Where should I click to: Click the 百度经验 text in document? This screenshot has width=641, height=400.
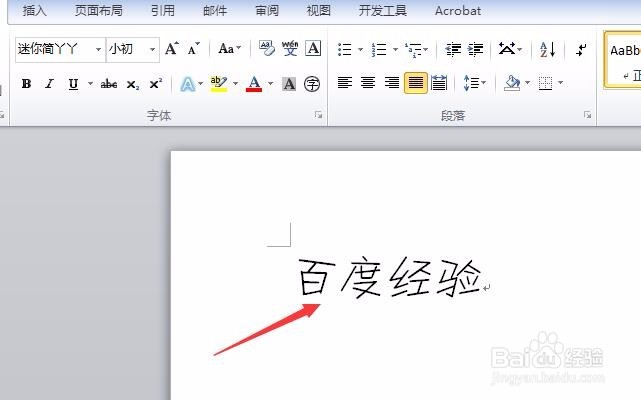pos(390,278)
